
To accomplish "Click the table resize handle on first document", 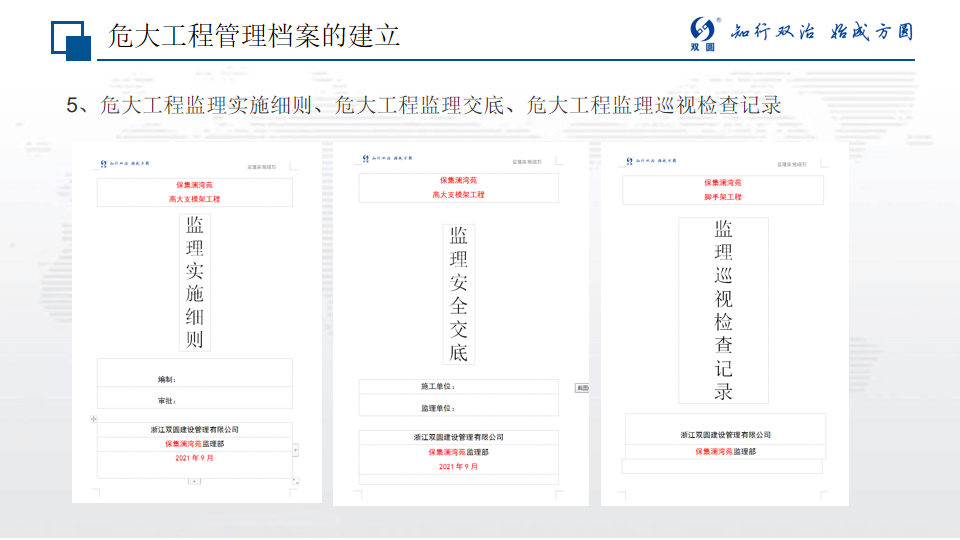I will (295, 481).
